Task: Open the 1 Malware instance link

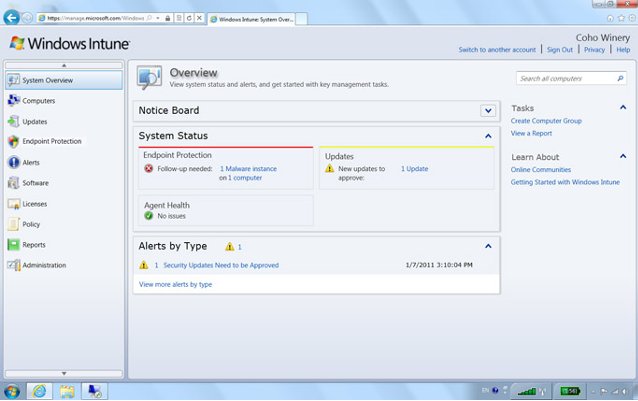Action: (x=248, y=169)
